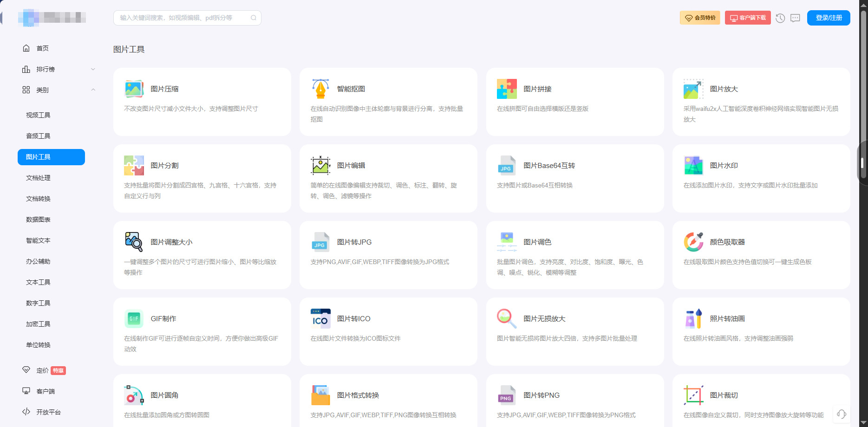Open the 图片裁切 crop icon
The height and width of the screenshot is (427, 868).
693,395
